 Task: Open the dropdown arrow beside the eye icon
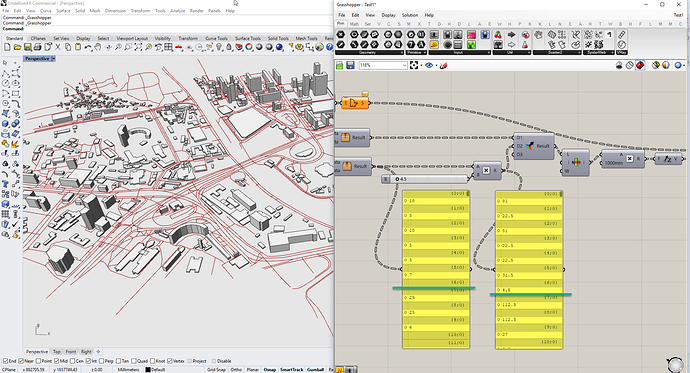pyautogui.click(x=436, y=66)
